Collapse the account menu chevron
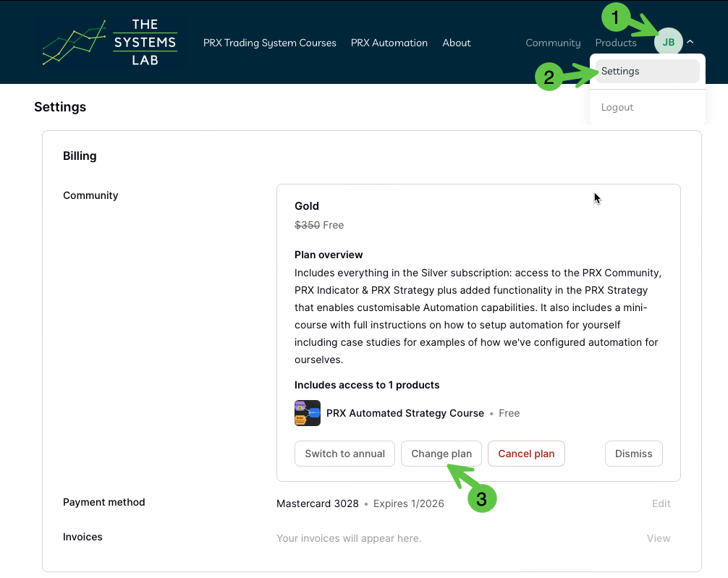The height and width of the screenshot is (578, 728). [690, 42]
